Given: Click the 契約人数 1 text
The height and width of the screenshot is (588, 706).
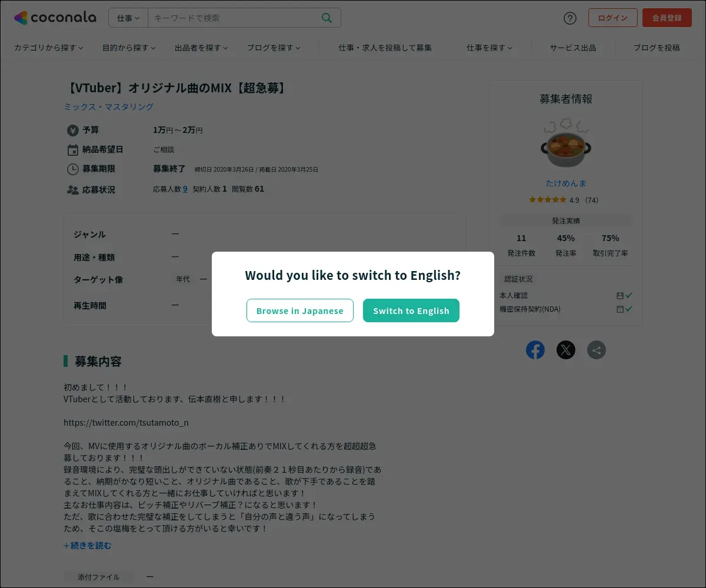Looking at the screenshot, I should [210, 189].
